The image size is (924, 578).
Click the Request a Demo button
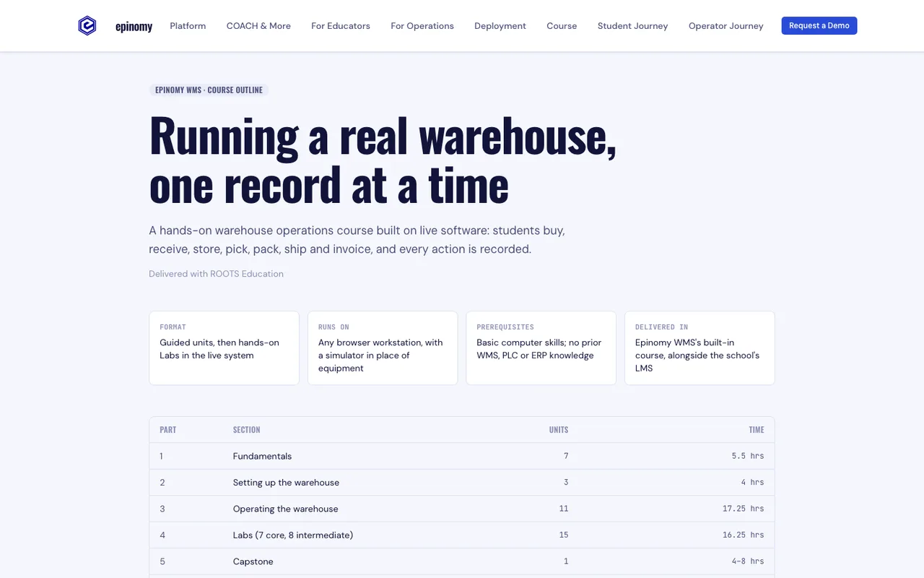pos(819,25)
